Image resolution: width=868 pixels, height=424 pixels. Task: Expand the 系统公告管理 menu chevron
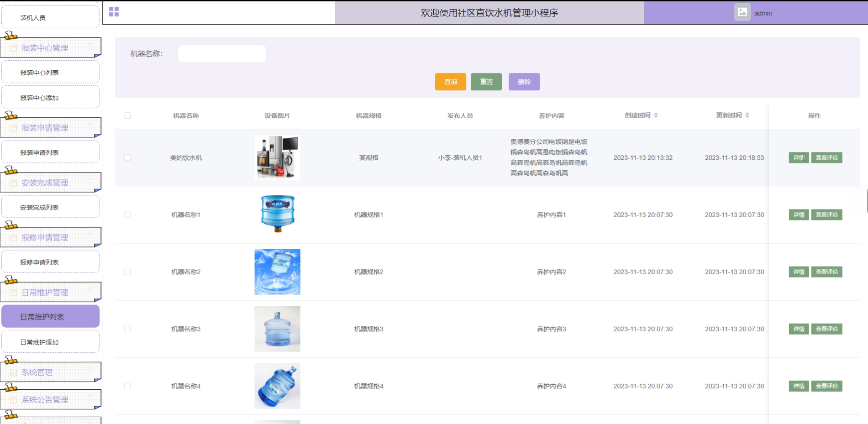point(90,396)
